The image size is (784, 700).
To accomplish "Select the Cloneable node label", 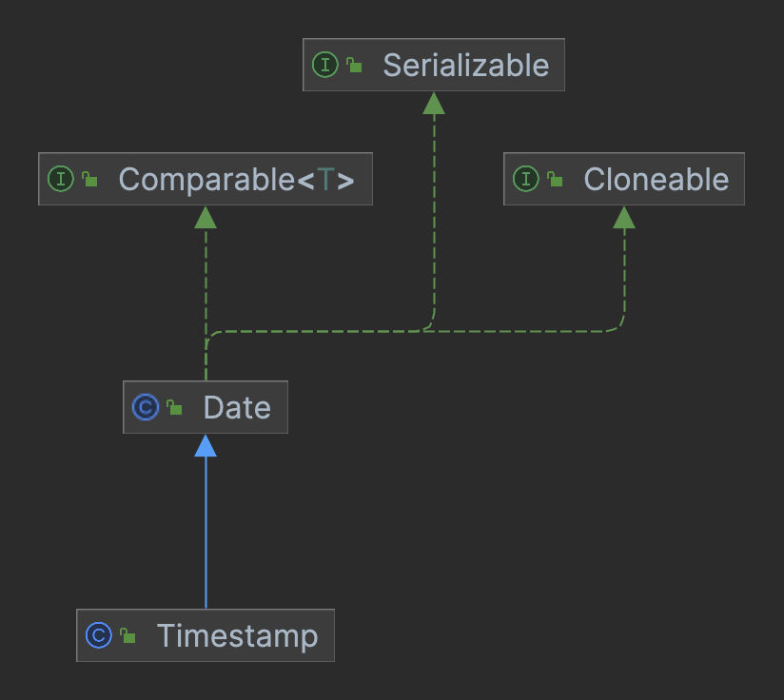I will [656, 179].
